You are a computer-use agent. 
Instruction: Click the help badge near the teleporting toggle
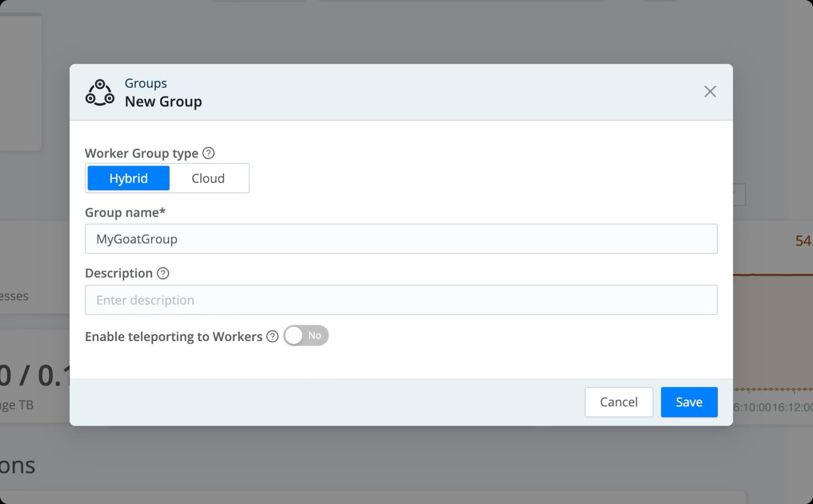(x=273, y=336)
